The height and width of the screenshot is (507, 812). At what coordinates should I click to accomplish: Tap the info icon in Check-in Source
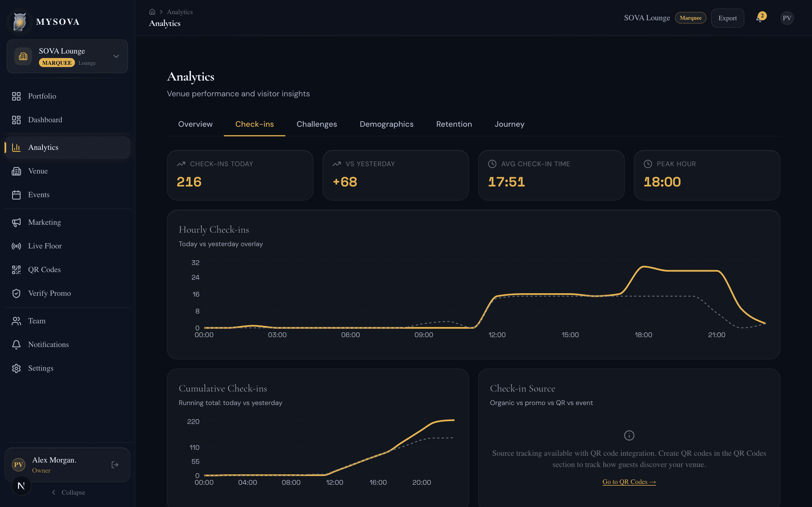[629, 435]
